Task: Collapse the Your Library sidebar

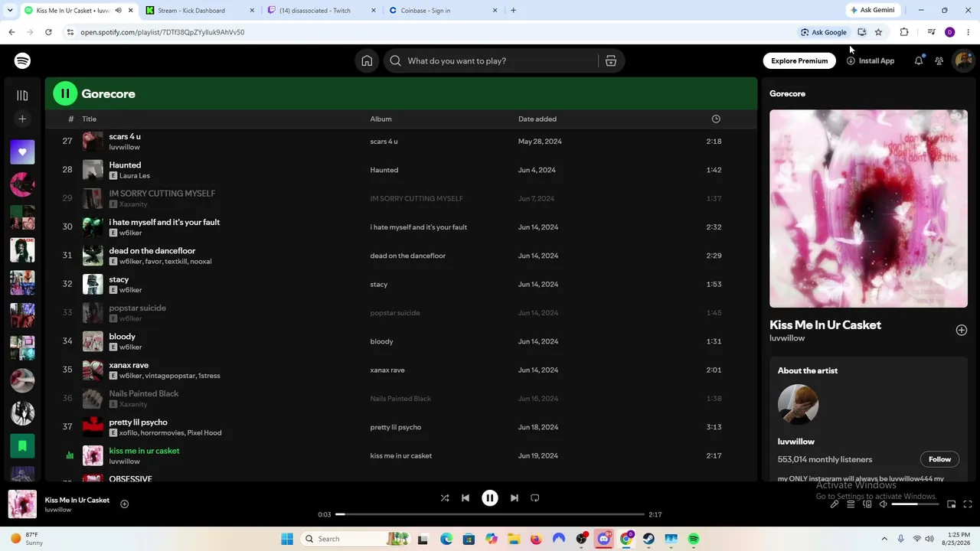Action: pos(22,96)
